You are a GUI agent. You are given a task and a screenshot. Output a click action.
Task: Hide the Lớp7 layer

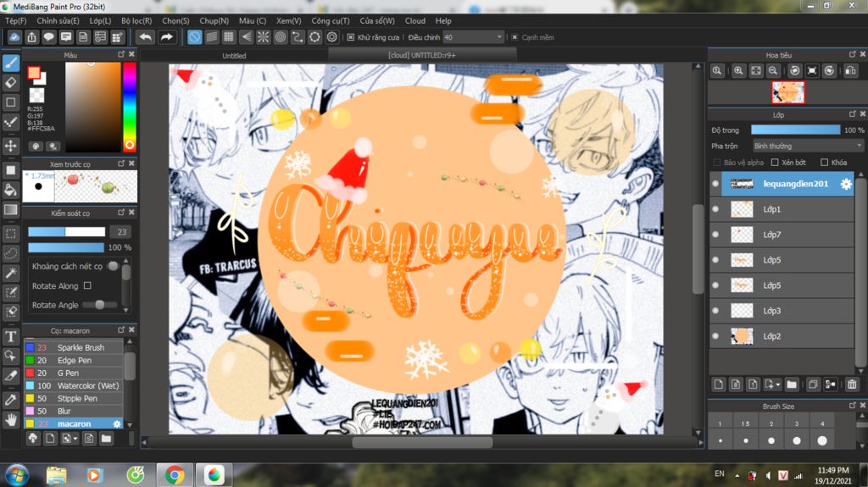pyautogui.click(x=715, y=235)
